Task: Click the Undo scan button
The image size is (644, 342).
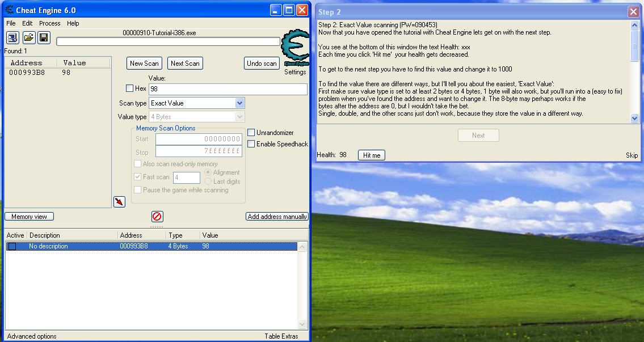Action: 262,63
